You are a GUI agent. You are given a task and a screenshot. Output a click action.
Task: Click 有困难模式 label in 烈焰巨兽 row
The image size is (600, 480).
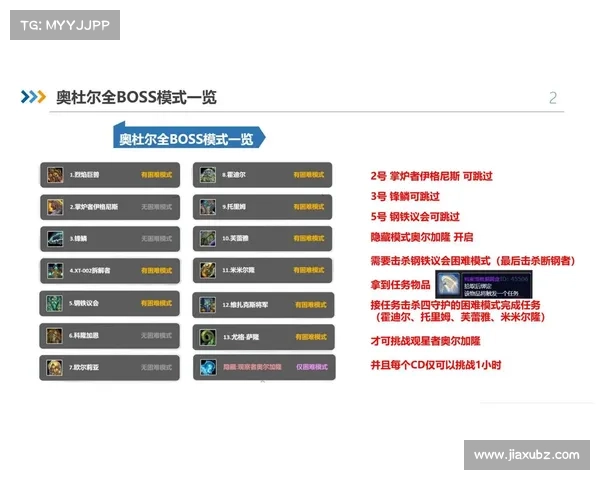(157, 175)
